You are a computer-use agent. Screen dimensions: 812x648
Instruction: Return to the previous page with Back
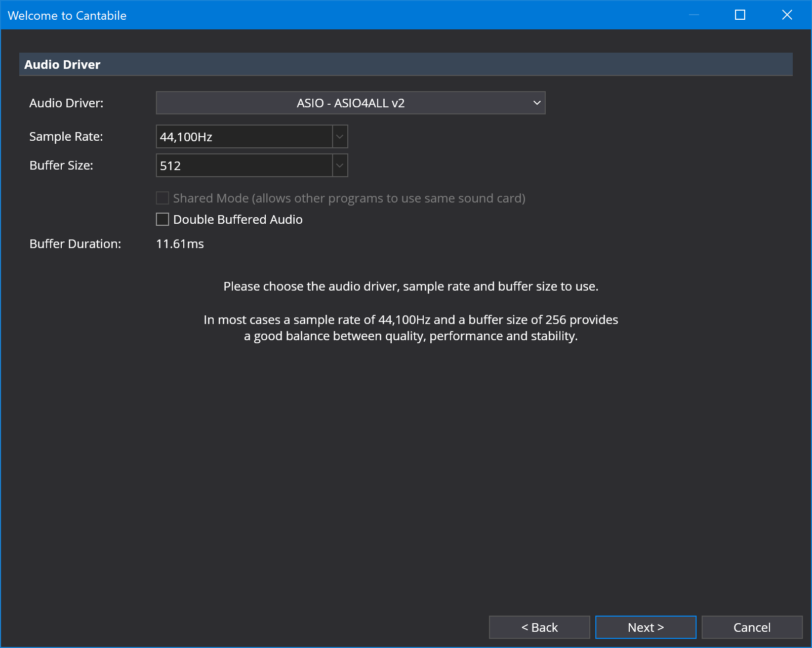pos(540,627)
